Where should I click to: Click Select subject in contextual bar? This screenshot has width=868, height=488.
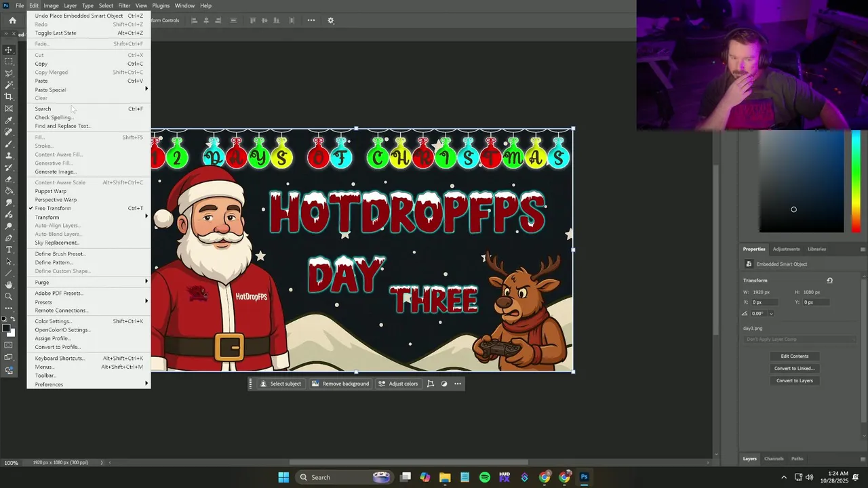[x=281, y=384]
